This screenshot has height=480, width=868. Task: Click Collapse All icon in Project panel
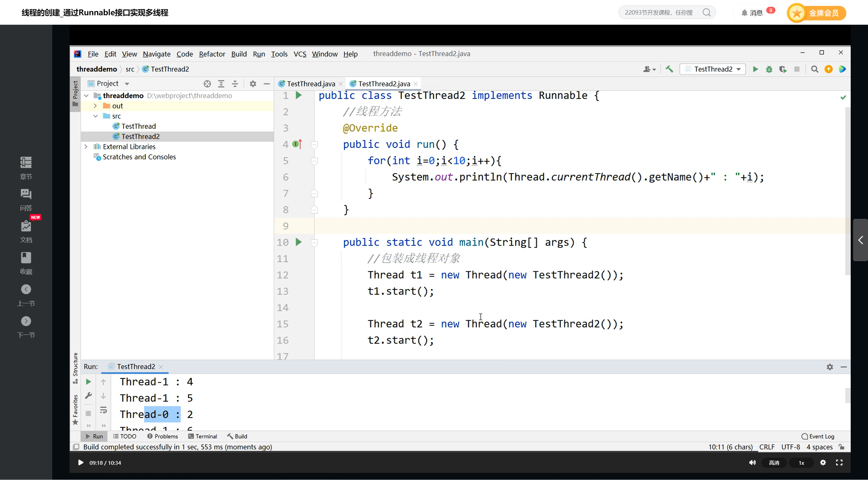pos(235,84)
